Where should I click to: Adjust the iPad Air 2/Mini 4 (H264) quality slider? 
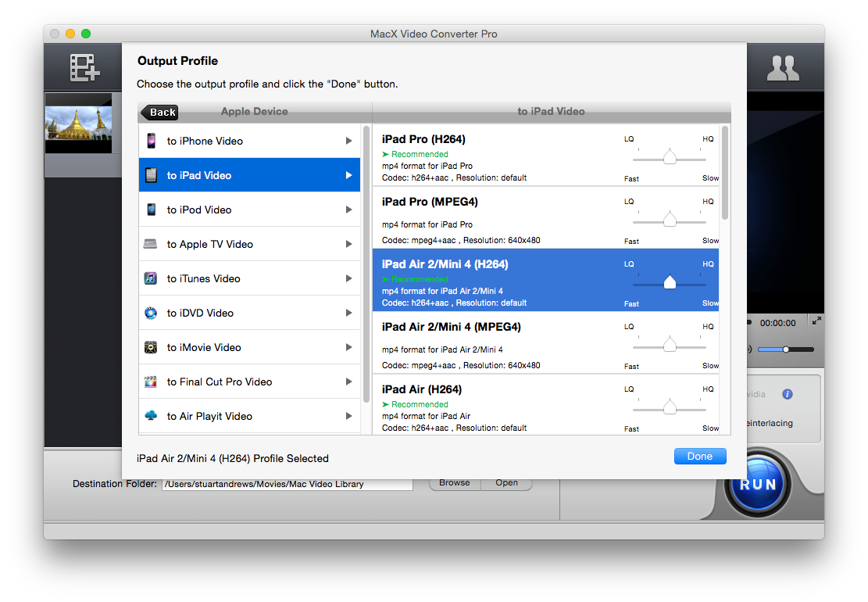[x=670, y=282]
